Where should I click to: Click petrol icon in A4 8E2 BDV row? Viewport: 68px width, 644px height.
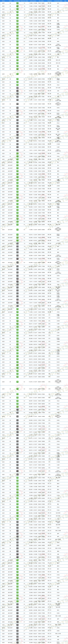point(17,57)
